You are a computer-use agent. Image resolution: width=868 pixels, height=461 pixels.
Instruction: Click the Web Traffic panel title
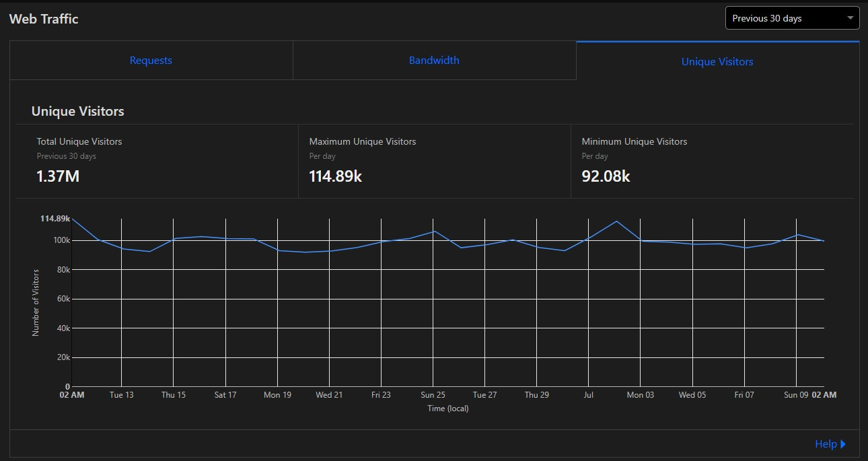click(x=44, y=19)
